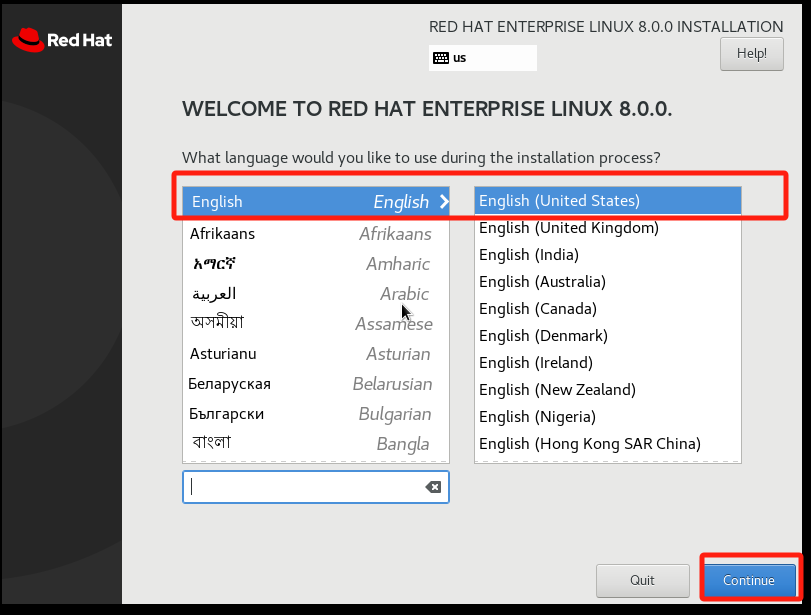
Task: Select Belarusian in the language list
Action: point(316,384)
